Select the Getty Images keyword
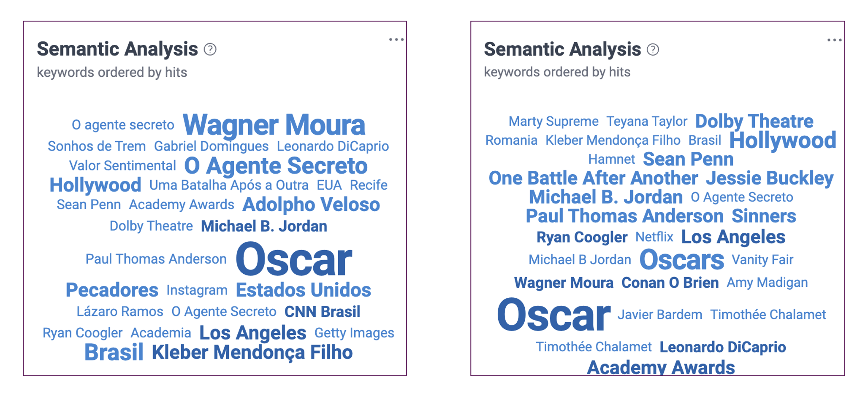The width and height of the screenshot is (868, 399). click(354, 333)
